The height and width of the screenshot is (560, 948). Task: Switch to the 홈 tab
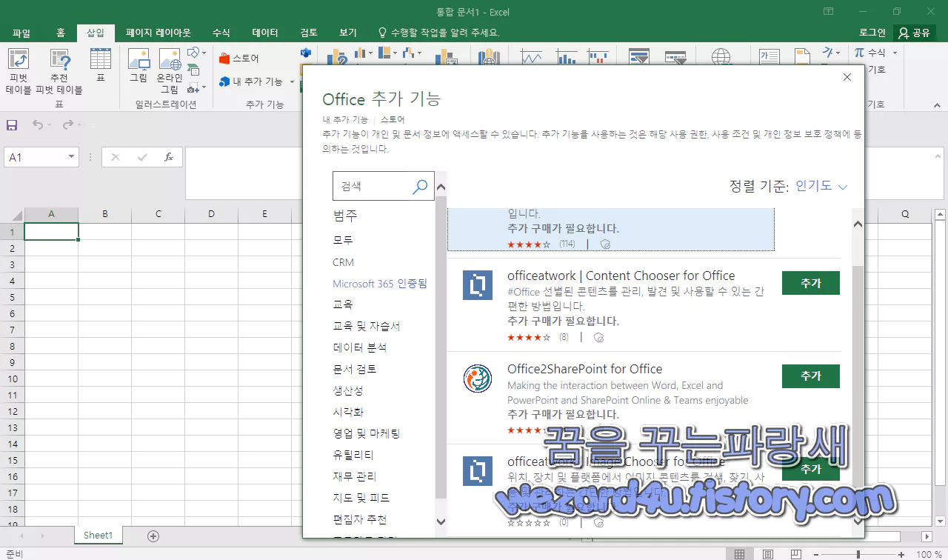(61, 33)
